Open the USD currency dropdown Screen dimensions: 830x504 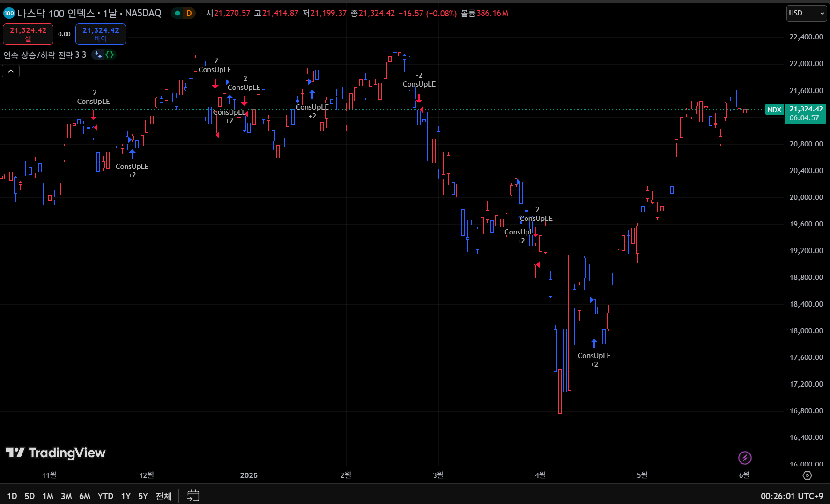[806, 13]
